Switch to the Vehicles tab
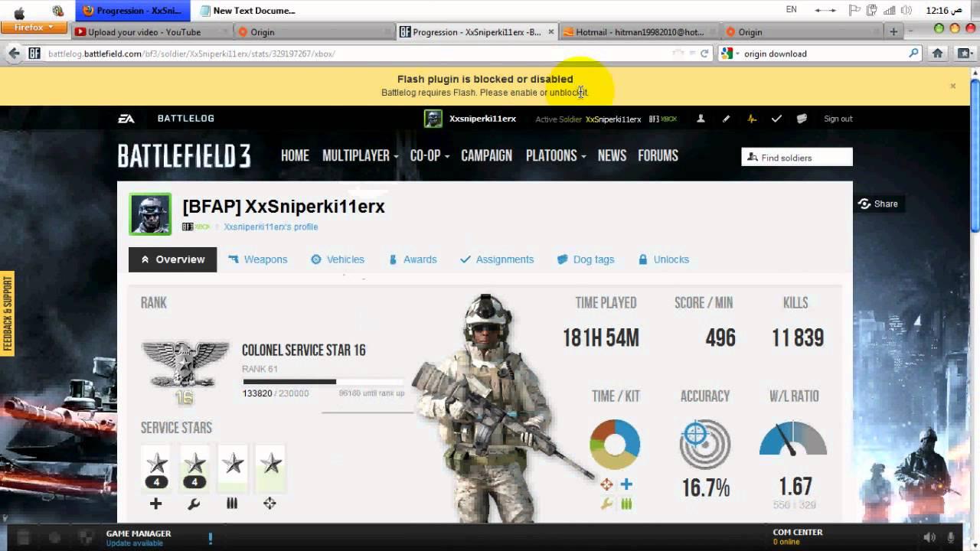Screen dimensions: 980x551 (338, 259)
